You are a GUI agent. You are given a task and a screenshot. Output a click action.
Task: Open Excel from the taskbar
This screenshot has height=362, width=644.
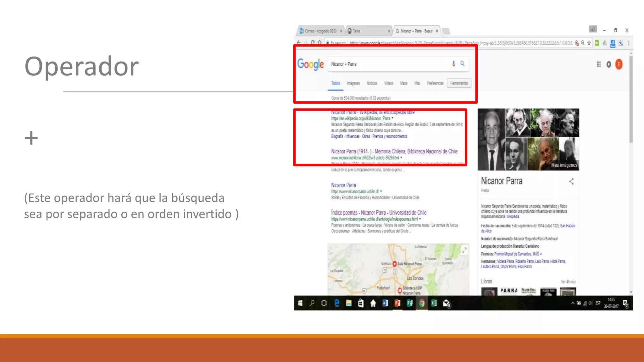click(434, 303)
